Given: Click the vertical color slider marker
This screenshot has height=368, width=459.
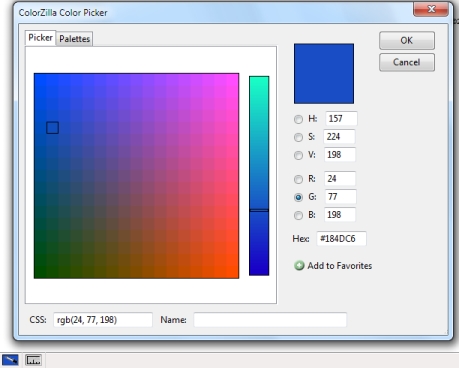Looking at the screenshot, I should pyautogui.click(x=259, y=210).
